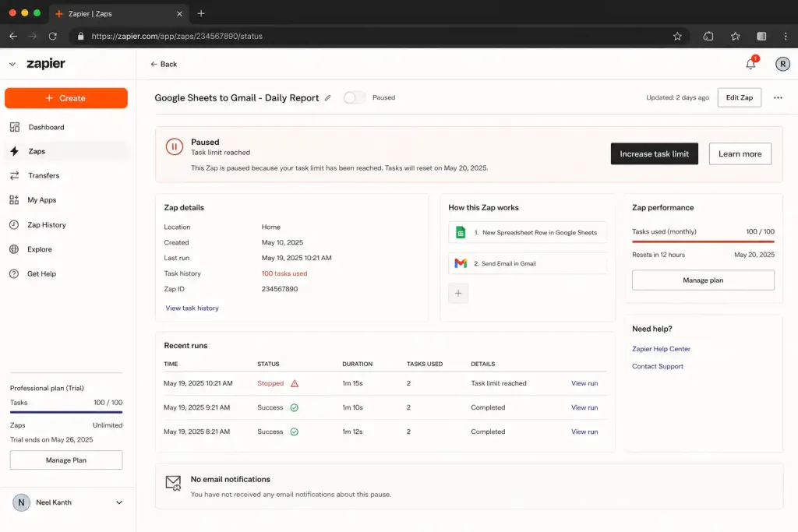Click the Zaps lightning bolt icon
The image size is (798, 532).
coord(14,151)
